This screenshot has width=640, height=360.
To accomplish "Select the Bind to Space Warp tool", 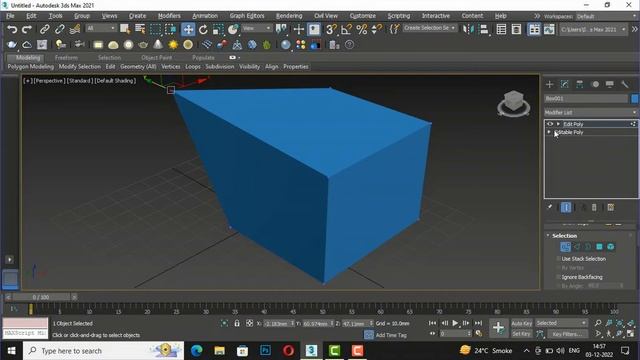I will [75, 29].
